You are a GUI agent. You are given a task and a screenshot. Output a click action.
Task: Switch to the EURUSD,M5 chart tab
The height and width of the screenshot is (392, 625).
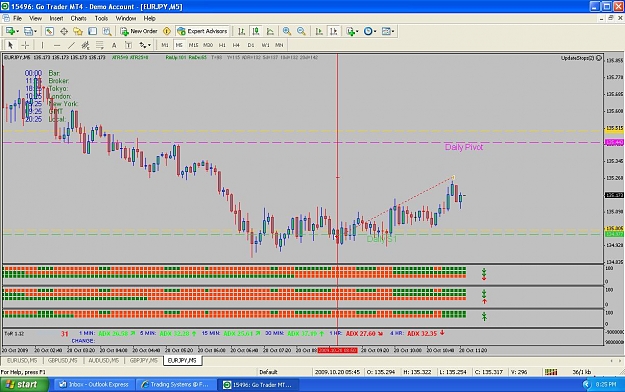(22, 360)
